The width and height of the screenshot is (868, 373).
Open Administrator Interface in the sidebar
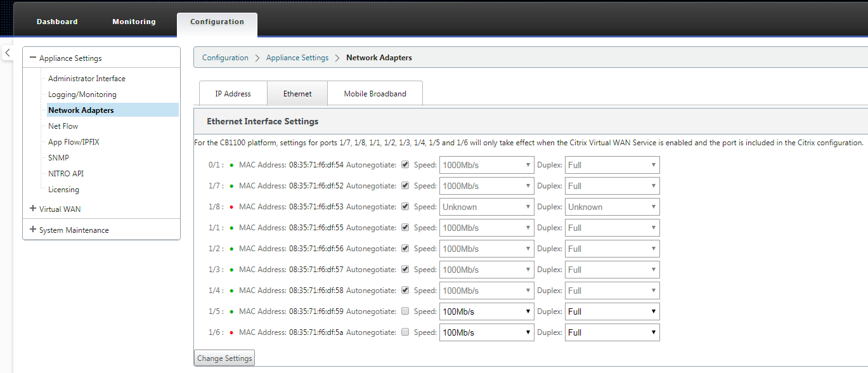point(87,79)
